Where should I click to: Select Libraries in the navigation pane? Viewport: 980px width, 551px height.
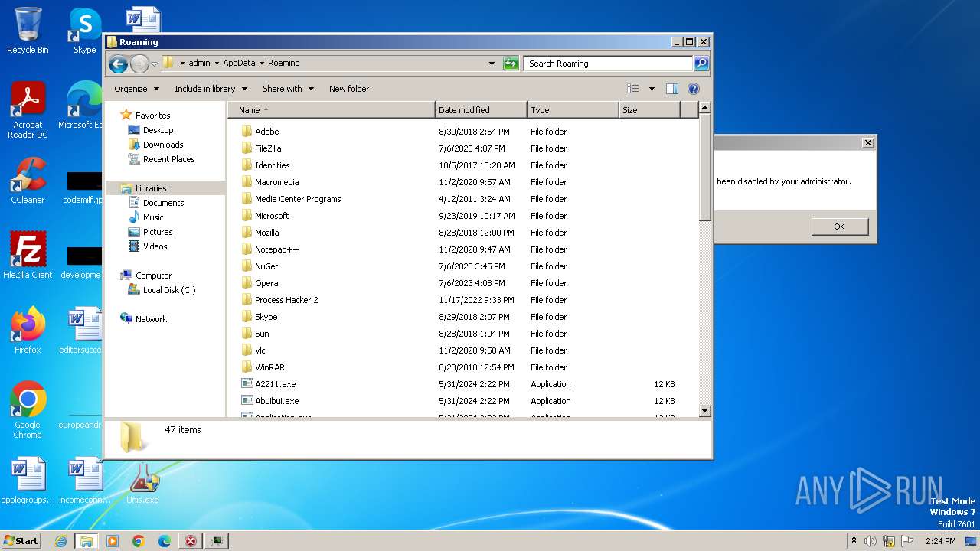pyautogui.click(x=151, y=188)
